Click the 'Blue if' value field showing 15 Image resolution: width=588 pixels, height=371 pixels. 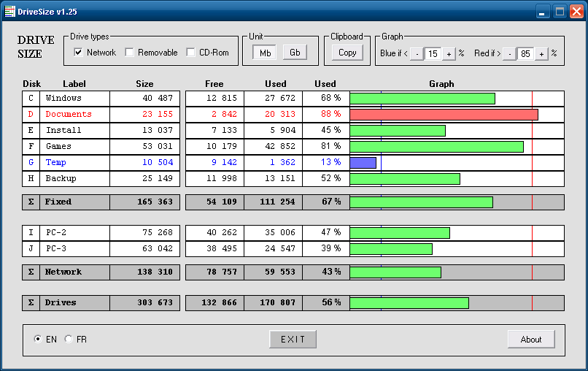point(433,54)
